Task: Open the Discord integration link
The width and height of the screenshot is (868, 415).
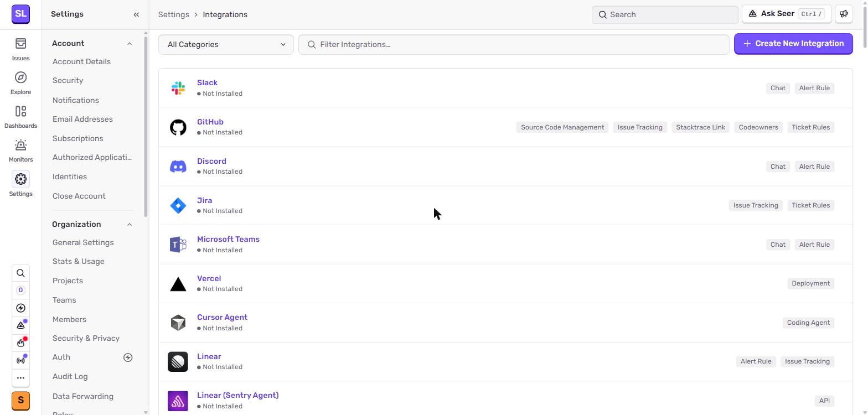Action: point(211,161)
